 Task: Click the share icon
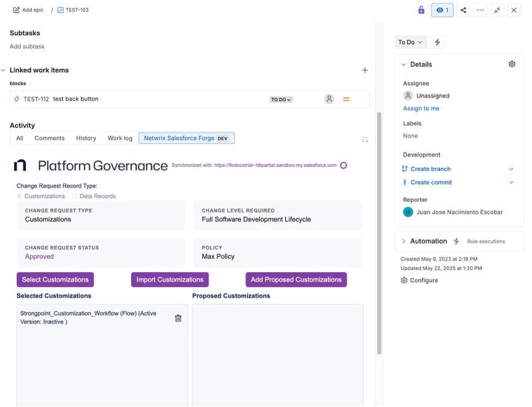(x=463, y=10)
